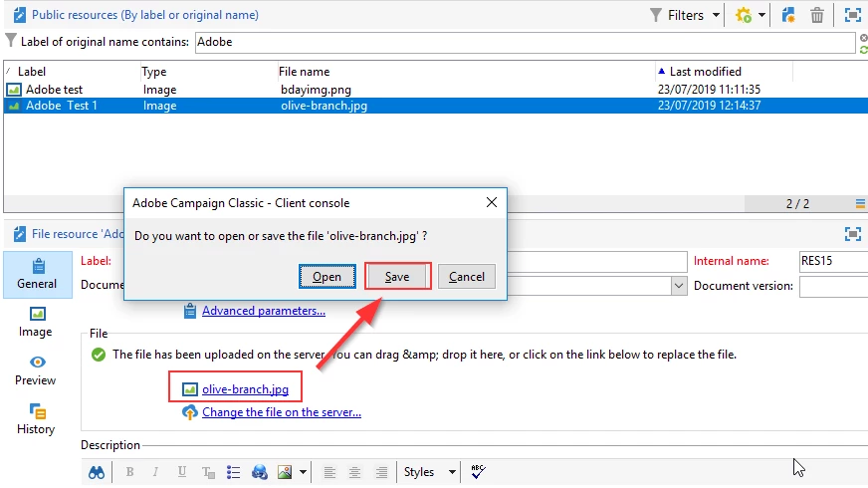
Task: Open the Filters funnel icon
Action: 655,15
